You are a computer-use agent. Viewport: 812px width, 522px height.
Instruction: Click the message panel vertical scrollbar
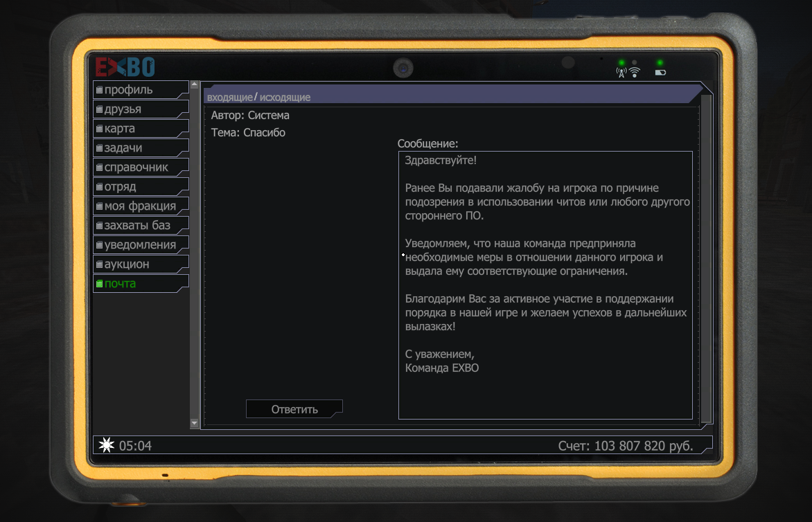click(x=706, y=259)
